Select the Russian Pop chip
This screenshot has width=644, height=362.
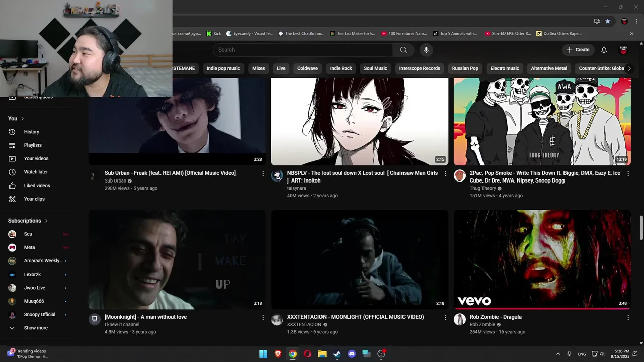(465, 68)
